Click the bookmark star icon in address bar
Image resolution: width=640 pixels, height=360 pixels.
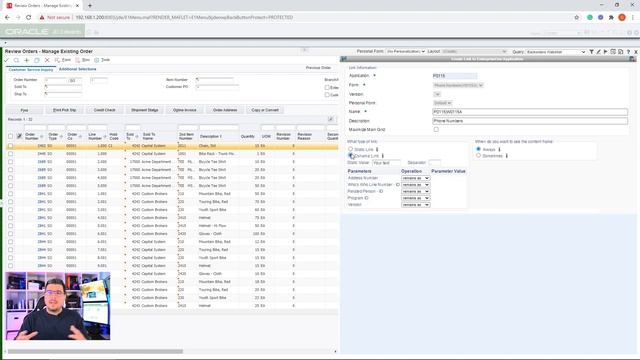[x=576, y=18]
